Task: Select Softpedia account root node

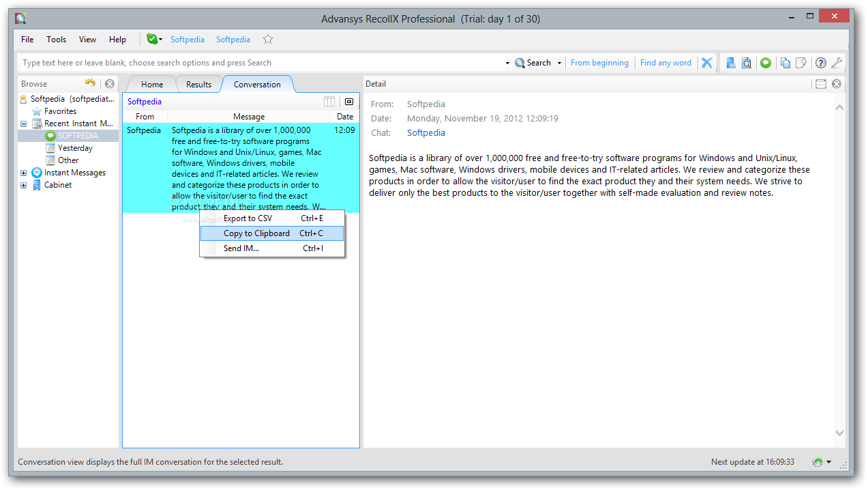Action: [73, 99]
